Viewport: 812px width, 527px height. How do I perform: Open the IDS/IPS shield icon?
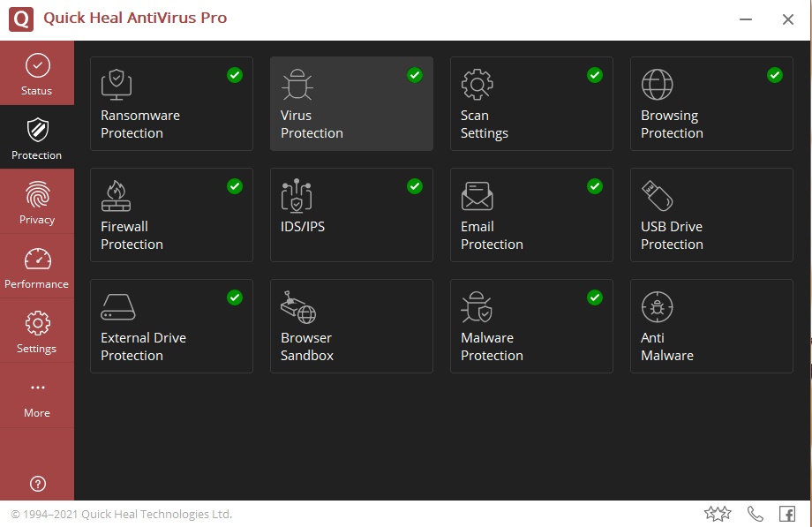pyautogui.click(x=297, y=196)
